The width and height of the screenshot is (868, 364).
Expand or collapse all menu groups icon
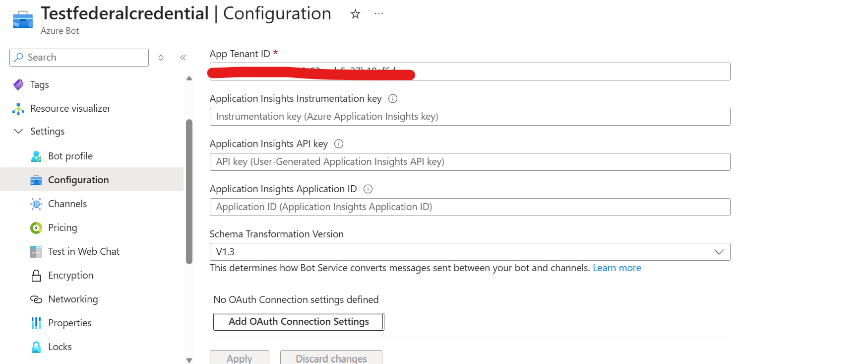[x=161, y=58]
